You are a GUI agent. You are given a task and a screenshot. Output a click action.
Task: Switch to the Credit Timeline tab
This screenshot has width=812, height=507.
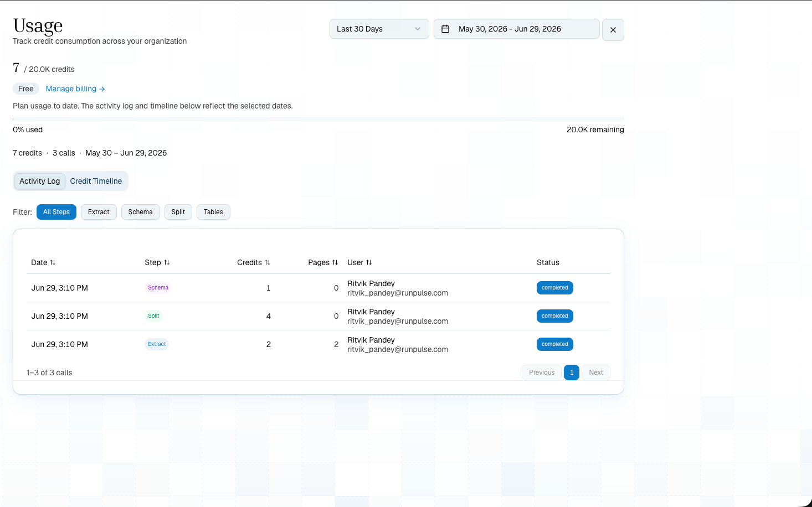[x=96, y=181]
